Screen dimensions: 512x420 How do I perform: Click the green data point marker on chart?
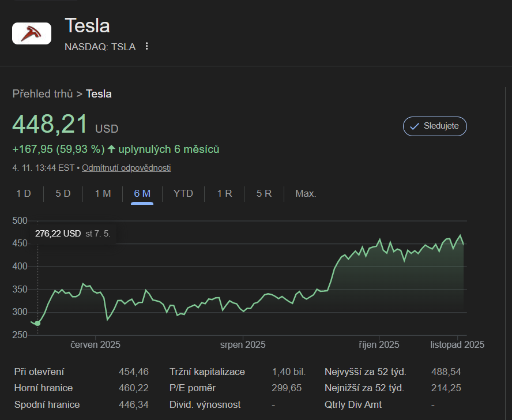[37, 323]
